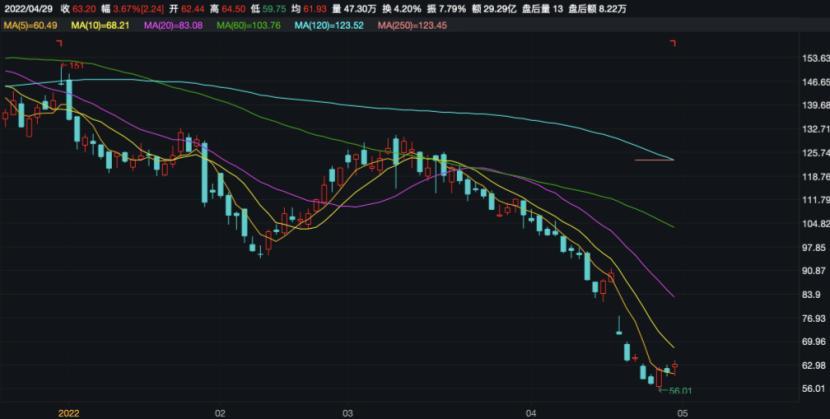Click the latest red candlestick on the chart
This screenshot has width=830, height=419.
coord(675,367)
